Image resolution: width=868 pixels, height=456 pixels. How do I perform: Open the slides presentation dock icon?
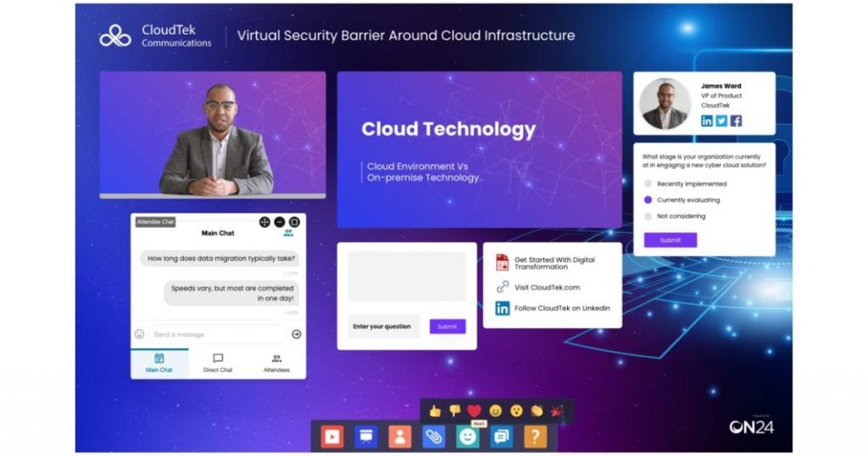366,436
